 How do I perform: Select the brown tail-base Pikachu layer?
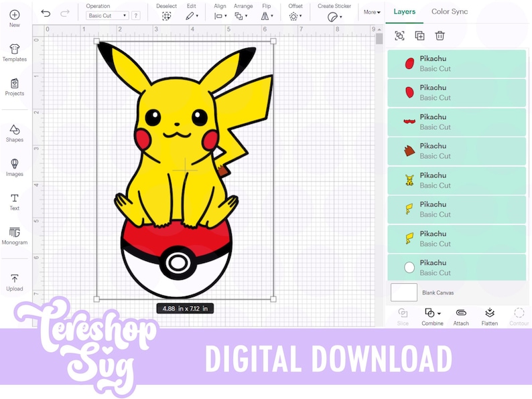click(x=457, y=151)
